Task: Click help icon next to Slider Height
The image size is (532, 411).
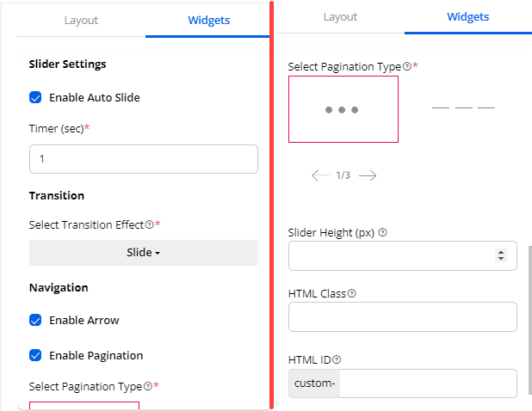Action: 382,232
